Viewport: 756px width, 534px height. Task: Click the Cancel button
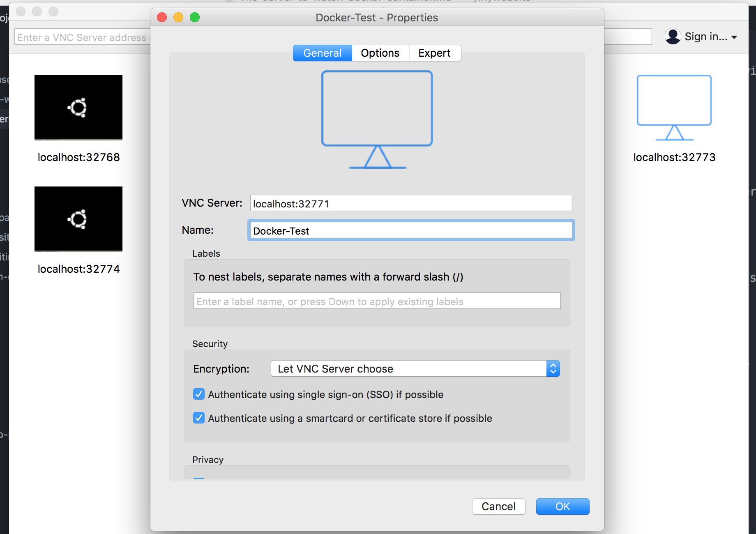point(498,506)
